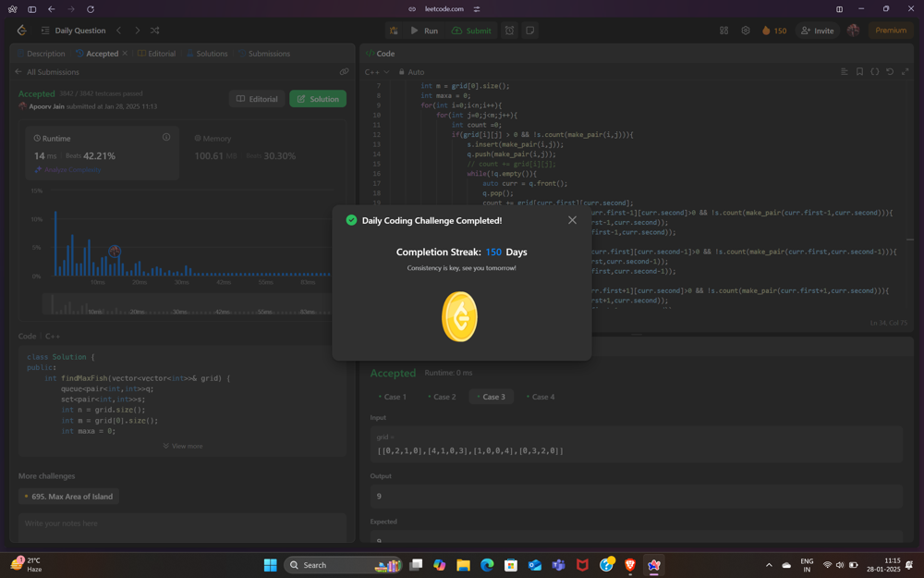Screen dimensions: 924x578
Task: Select Case 4 test tab
Action: coord(541,397)
